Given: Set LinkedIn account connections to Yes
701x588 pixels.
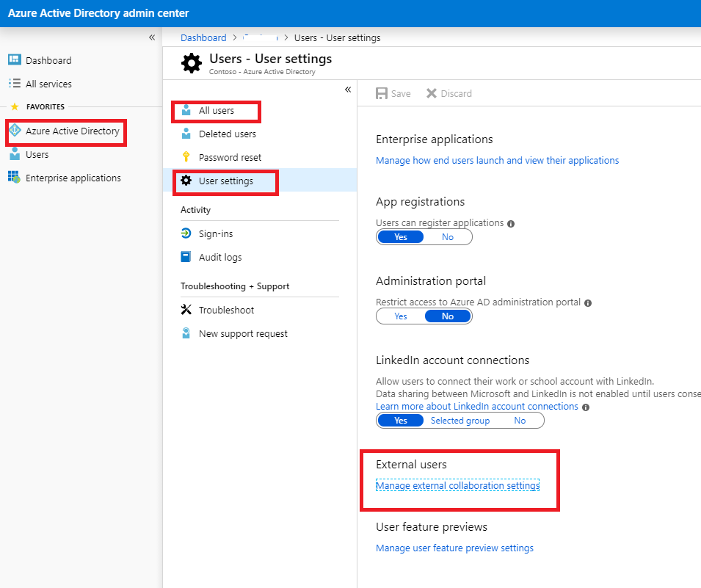Looking at the screenshot, I should coord(401,421).
